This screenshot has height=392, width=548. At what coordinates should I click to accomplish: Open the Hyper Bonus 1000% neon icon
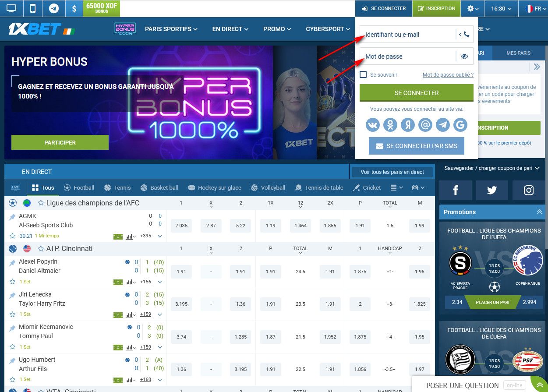click(x=124, y=29)
